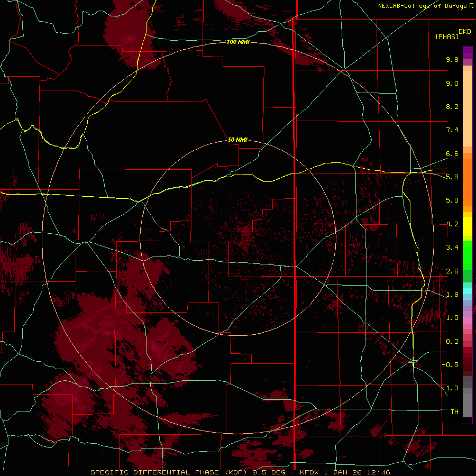Screen dimensions: 476x476
Task: Click the 9.8 scale value
Action: point(452,59)
